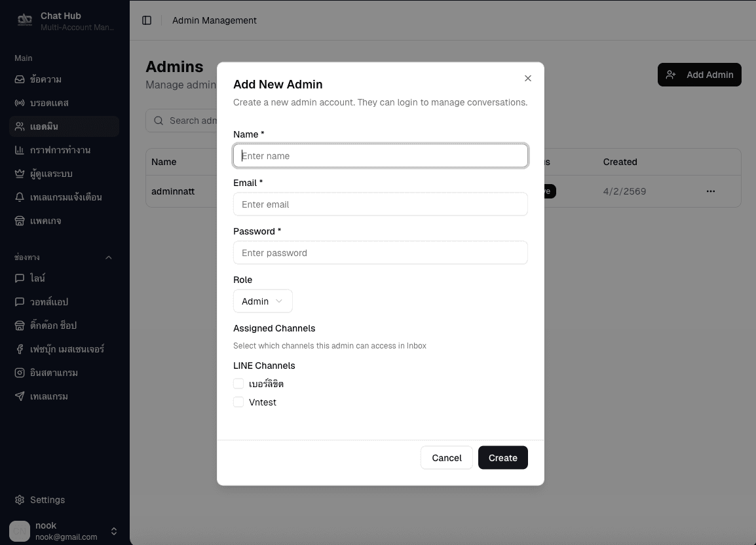Open the Role dropdown set to Admin
The image size is (756, 545).
coord(263,301)
